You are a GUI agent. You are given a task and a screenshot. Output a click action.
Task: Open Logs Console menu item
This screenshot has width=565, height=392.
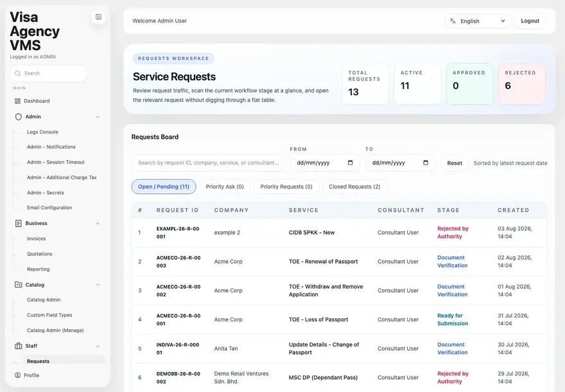(x=42, y=132)
